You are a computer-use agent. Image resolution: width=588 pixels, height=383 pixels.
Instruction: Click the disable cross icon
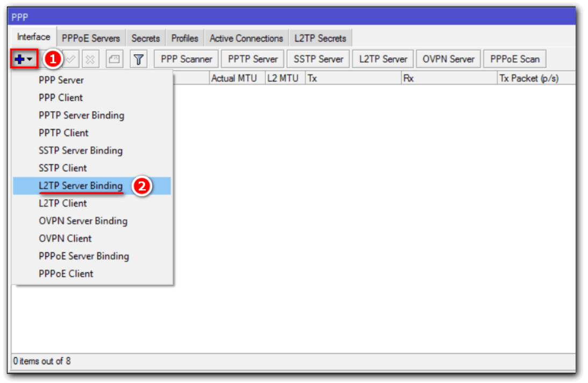click(x=90, y=59)
